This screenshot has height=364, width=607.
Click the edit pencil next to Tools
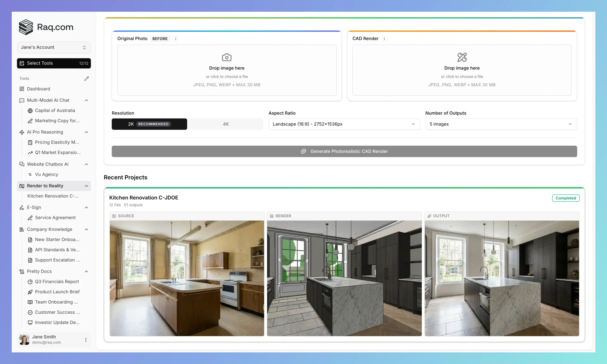click(86, 78)
